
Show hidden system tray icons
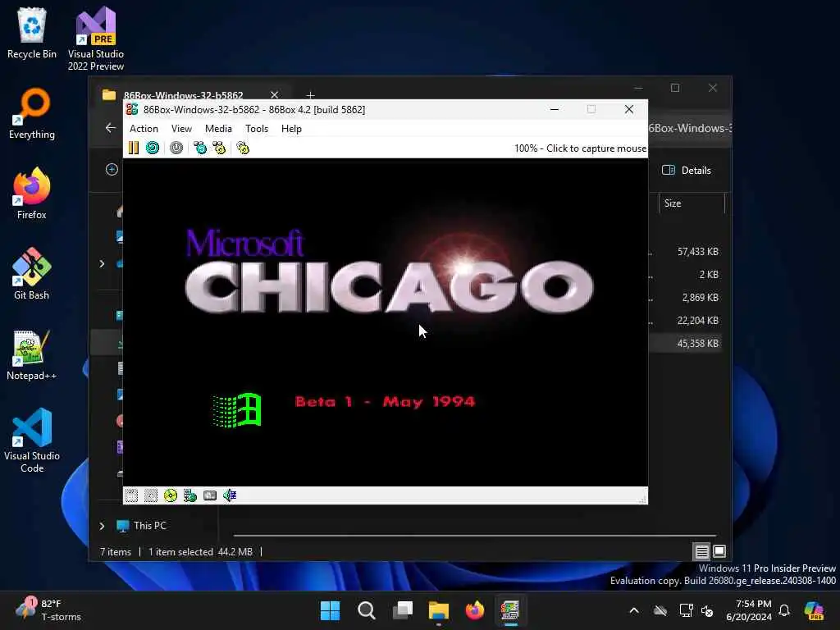pyautogui.click(x=634, y=610)
